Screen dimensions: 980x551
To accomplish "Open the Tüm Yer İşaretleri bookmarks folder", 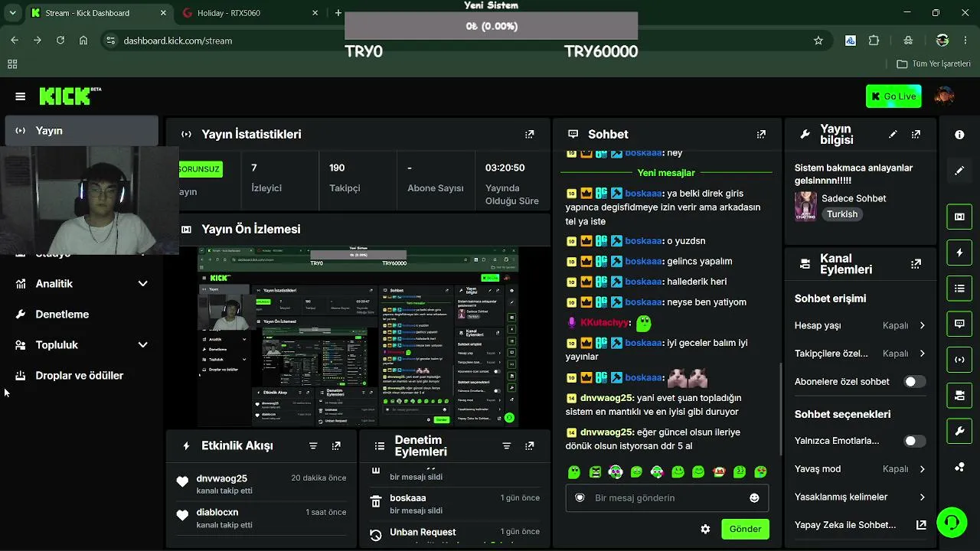I will click(933, 64).
